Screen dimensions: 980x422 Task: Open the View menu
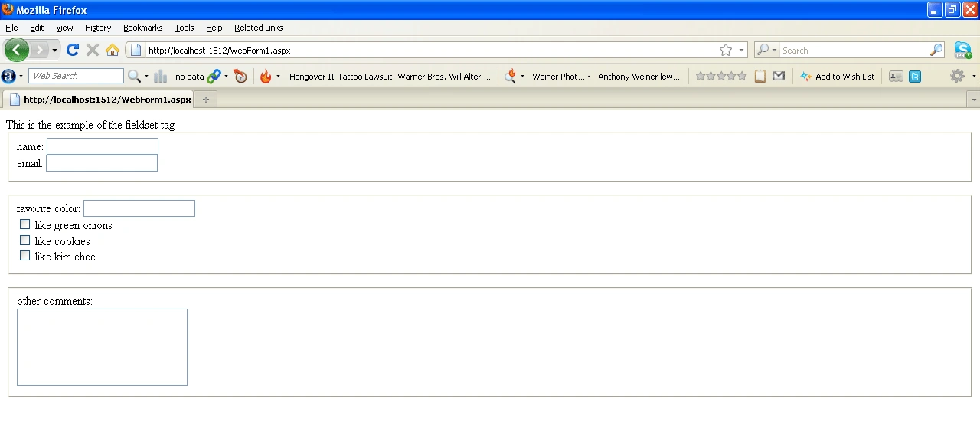pos(64,28)
